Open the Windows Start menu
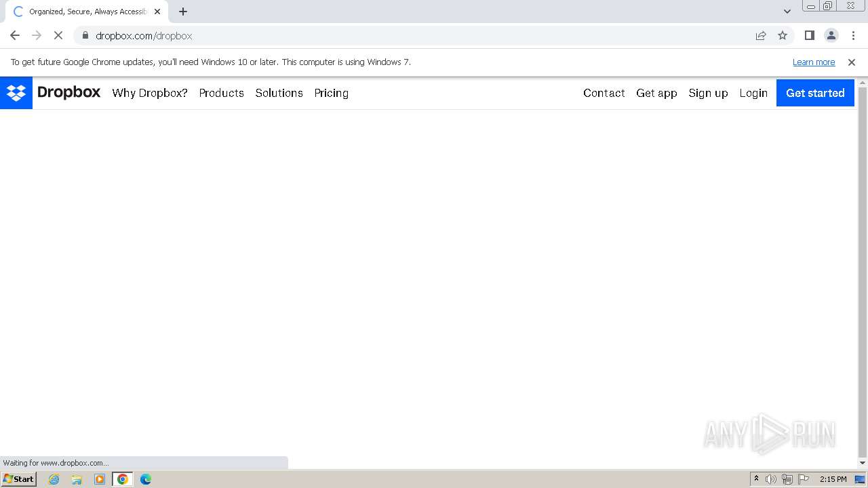This screenshot has height=488, width=868. coord(19,479)
